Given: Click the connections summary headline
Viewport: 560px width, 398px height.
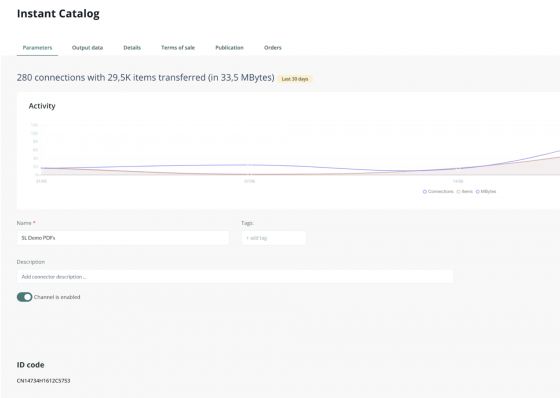Looking at the screenshot, I should 145,78.
